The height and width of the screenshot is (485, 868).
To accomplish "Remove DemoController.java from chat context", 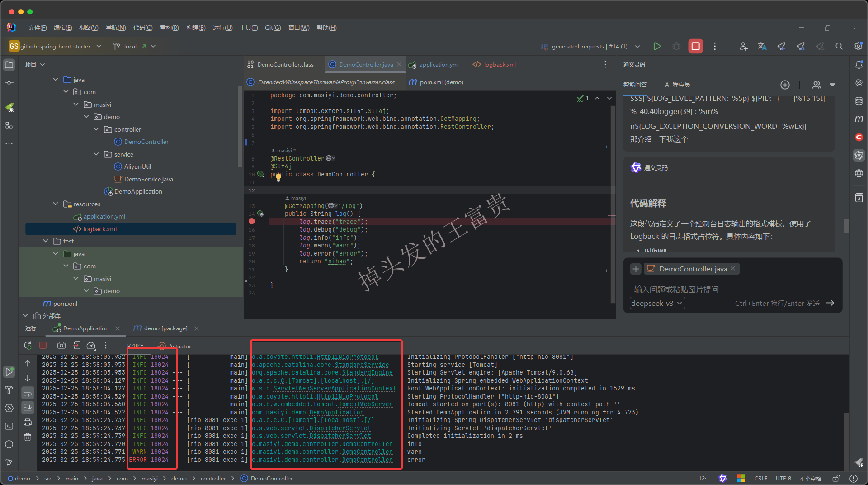I will pos(733,269).
